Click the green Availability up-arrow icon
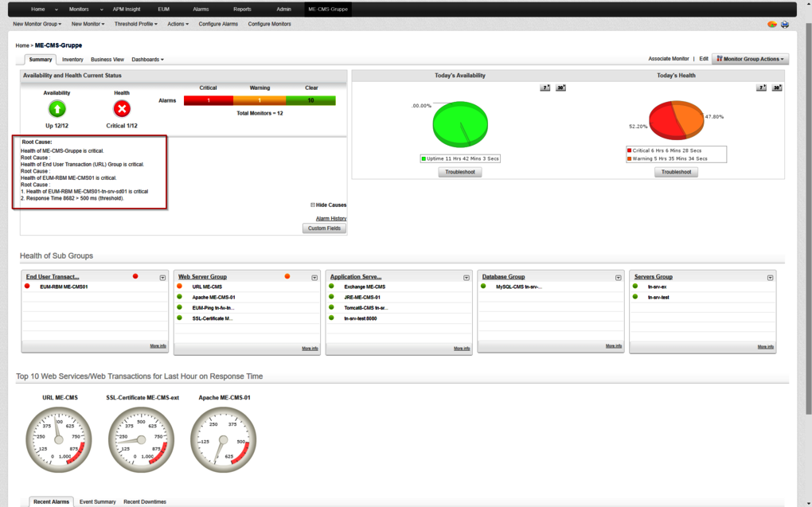812x507 pixels. [x=57, y=109]
